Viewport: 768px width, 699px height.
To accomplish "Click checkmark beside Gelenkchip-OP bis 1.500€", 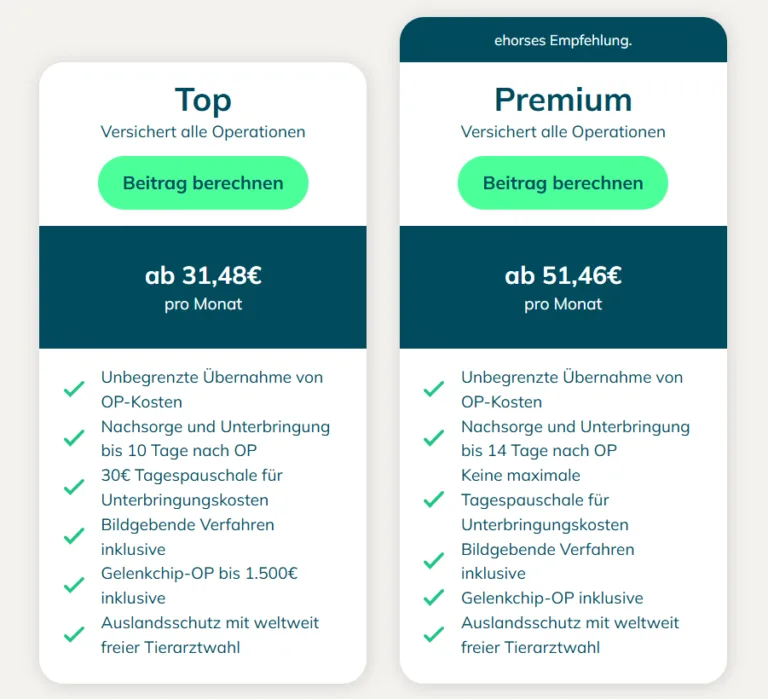I will pyautogui.click(x=74, y=585).
